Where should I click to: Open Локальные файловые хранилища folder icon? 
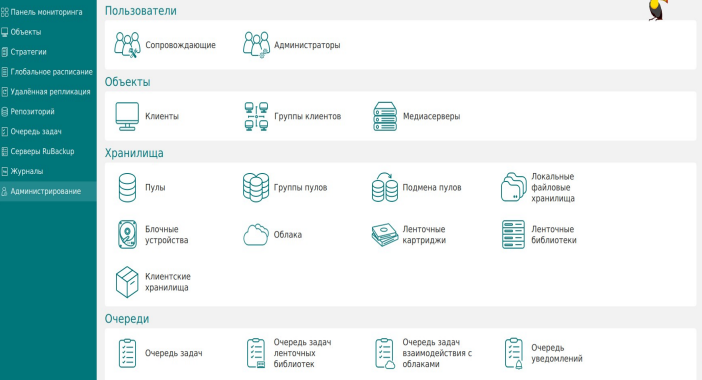pyautogui.click(x=514, y=188)
